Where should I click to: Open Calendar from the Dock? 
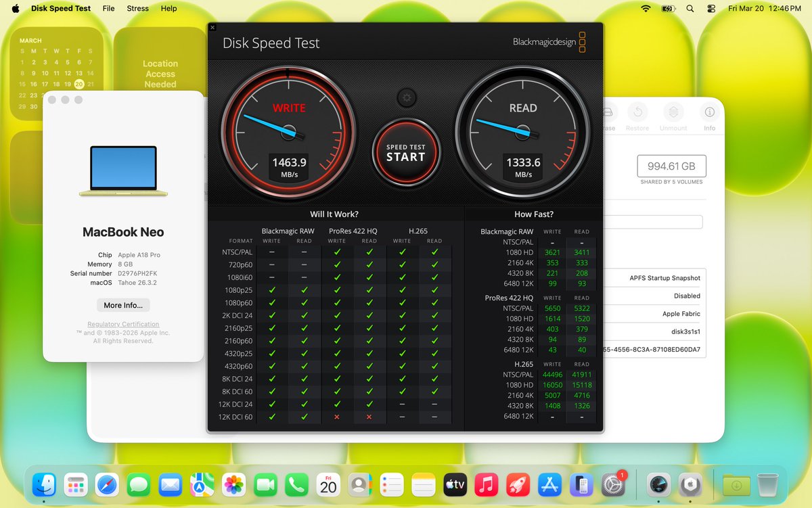328,485
